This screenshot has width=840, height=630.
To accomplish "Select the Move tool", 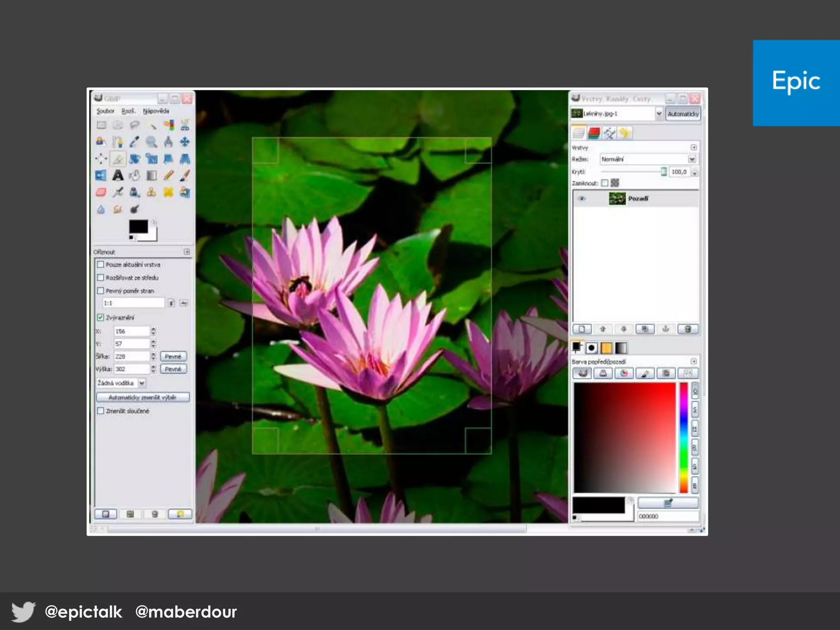I will point(185,142).
